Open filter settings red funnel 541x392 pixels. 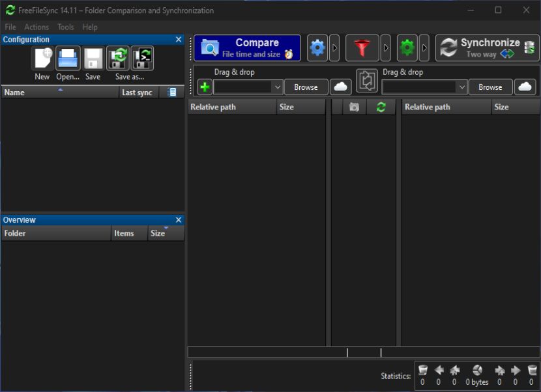(x=362, y=48)
